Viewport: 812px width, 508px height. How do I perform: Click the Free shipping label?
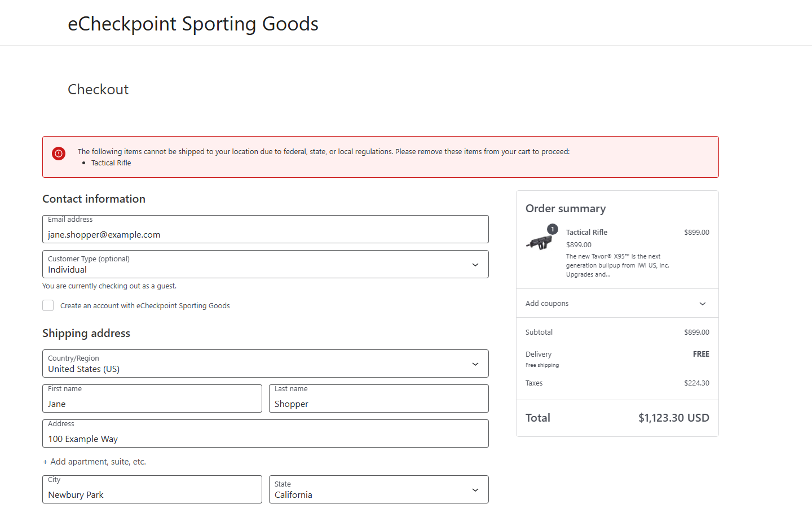(x=542, y=365)
